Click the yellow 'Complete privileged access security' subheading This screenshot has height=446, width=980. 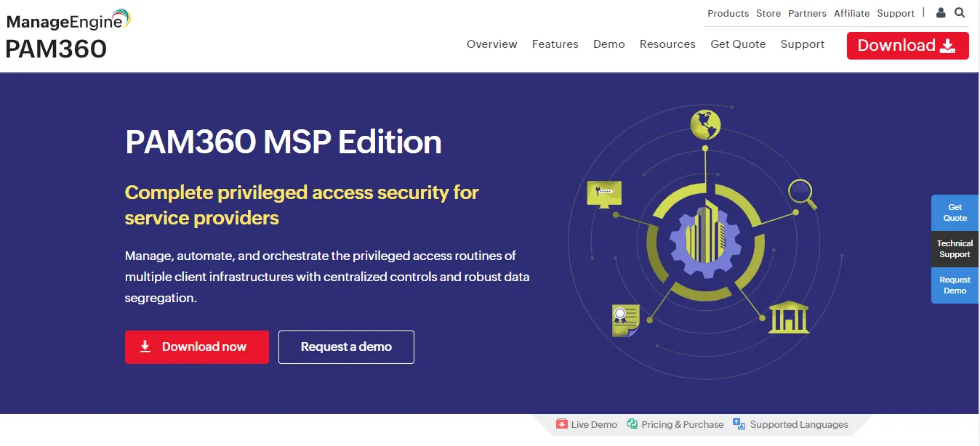click(302, 205)
